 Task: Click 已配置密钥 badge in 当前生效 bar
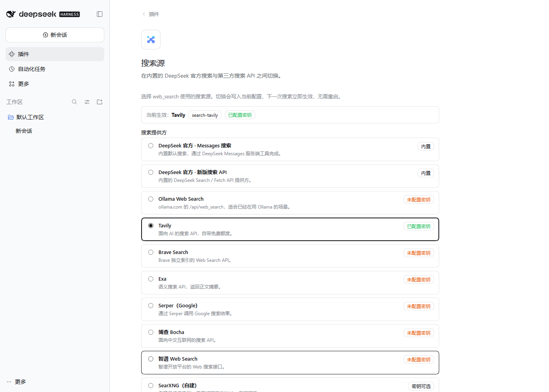pos(240,115)
